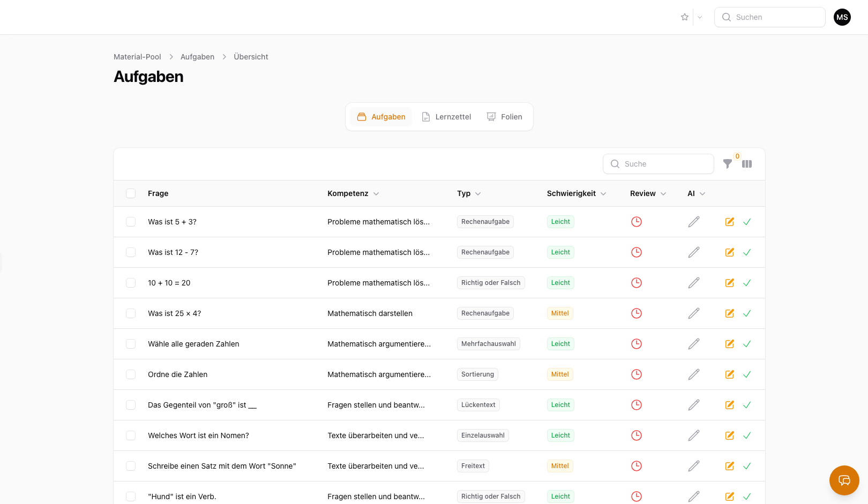Open MS user avatar menu

(x=842, y=17)
